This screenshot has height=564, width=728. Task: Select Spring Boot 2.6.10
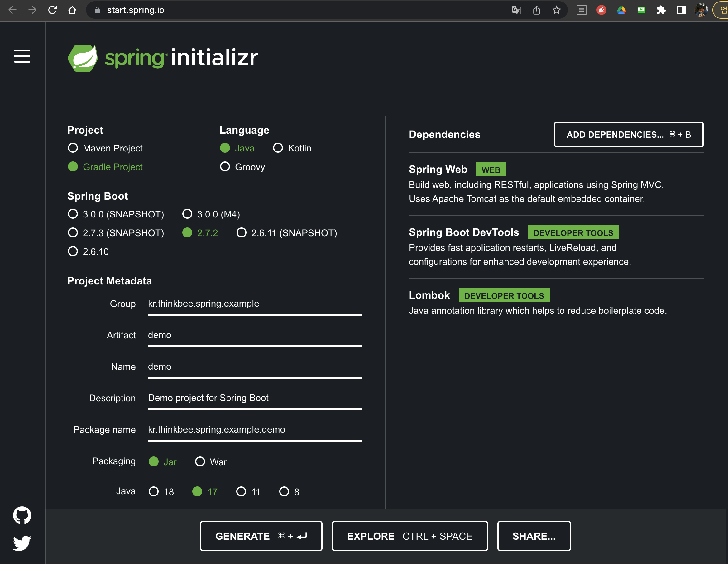tap(88, 251)
